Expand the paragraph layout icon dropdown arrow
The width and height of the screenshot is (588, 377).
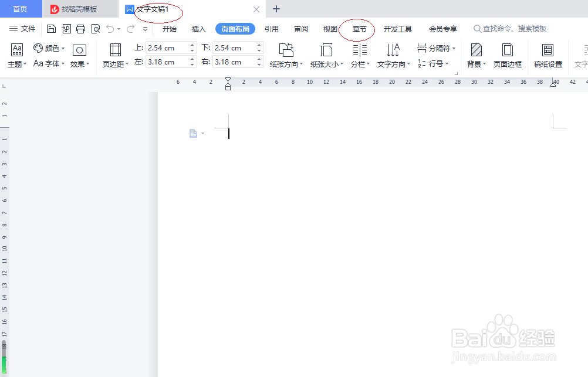tap(203, 134)
